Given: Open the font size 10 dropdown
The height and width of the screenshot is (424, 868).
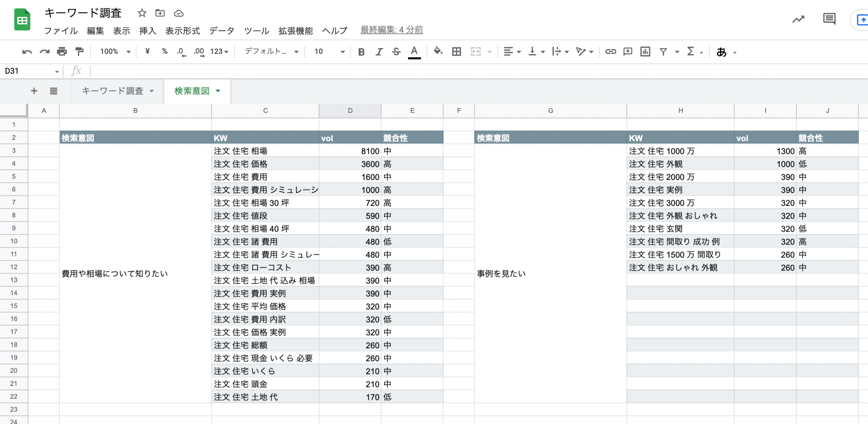Looking at the screenshot, I should coord(329,52).
